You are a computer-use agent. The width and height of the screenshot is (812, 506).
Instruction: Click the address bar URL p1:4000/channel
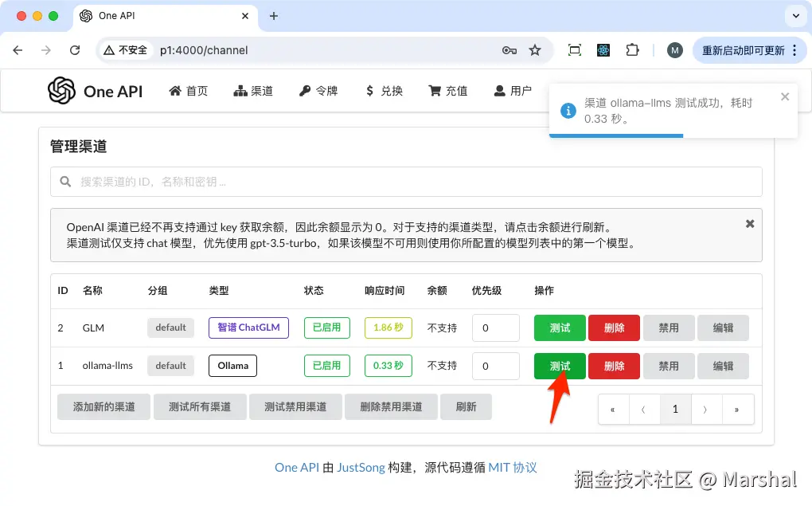click(x=204, y=50)
